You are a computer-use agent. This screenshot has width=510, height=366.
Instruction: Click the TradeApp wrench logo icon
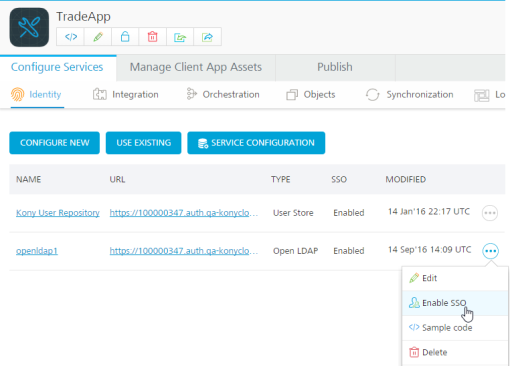[29, 27]
